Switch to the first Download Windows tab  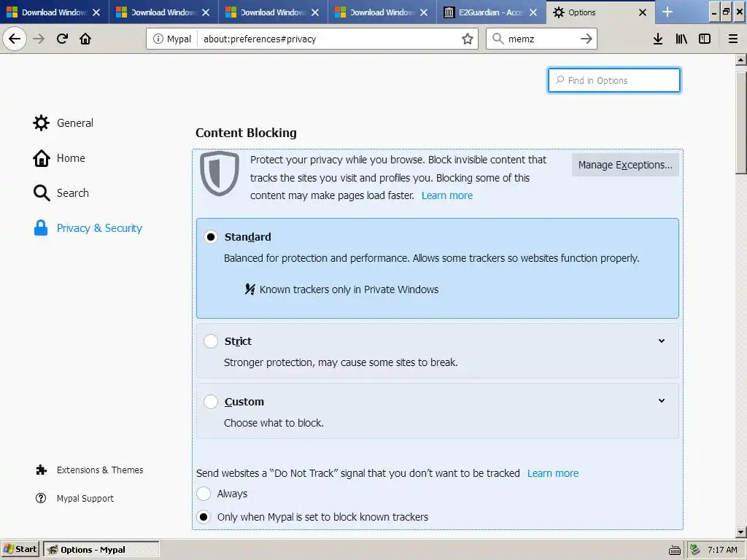[x=54, y=12]
